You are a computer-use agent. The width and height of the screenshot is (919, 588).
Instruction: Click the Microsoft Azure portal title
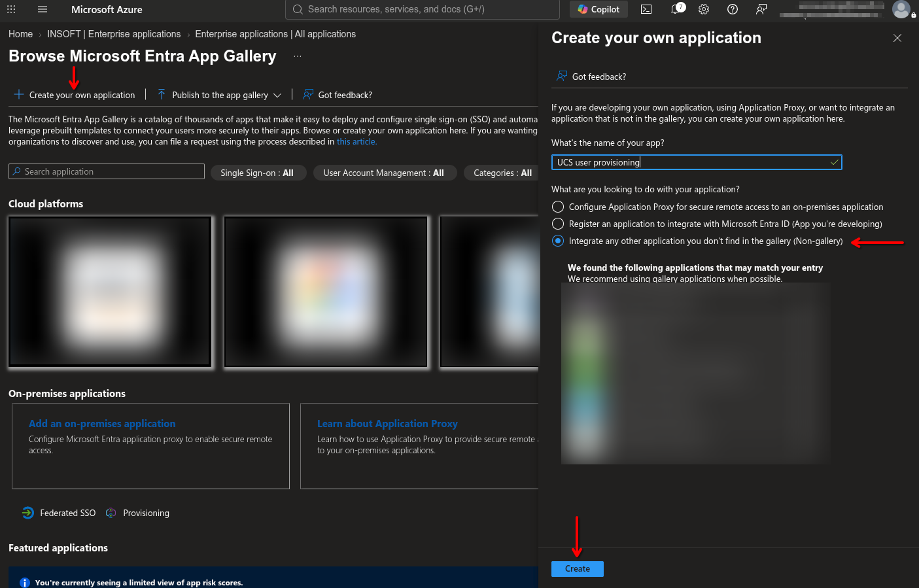(x=107, y=9)
